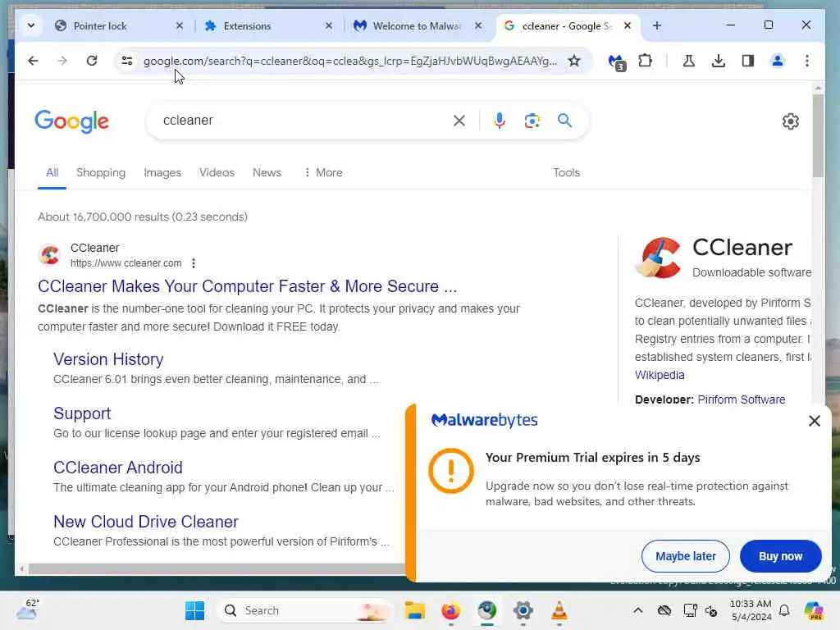Click the taskbar Search box
The image size is (840, 630).
[x=305, y=610]
